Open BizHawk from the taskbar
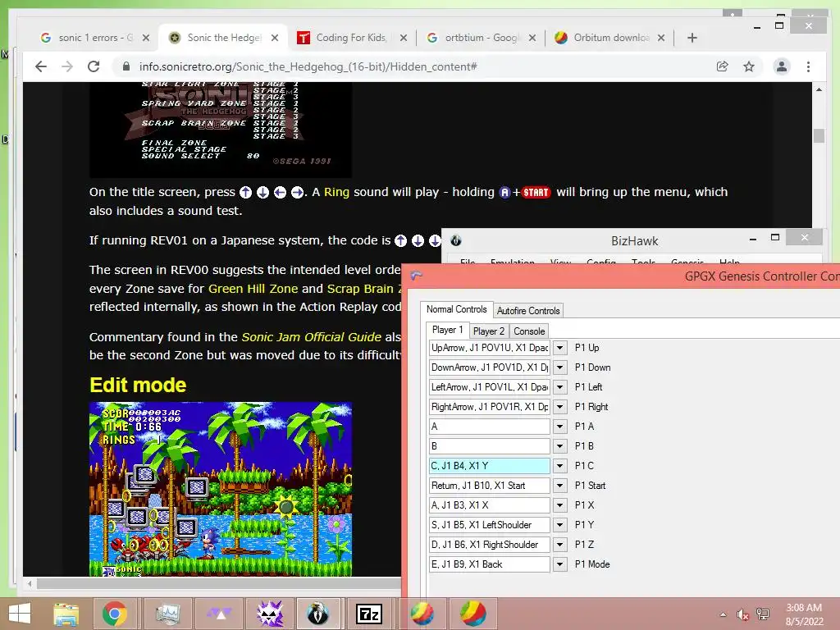This screenshot has width=840, height=630. 318,614
